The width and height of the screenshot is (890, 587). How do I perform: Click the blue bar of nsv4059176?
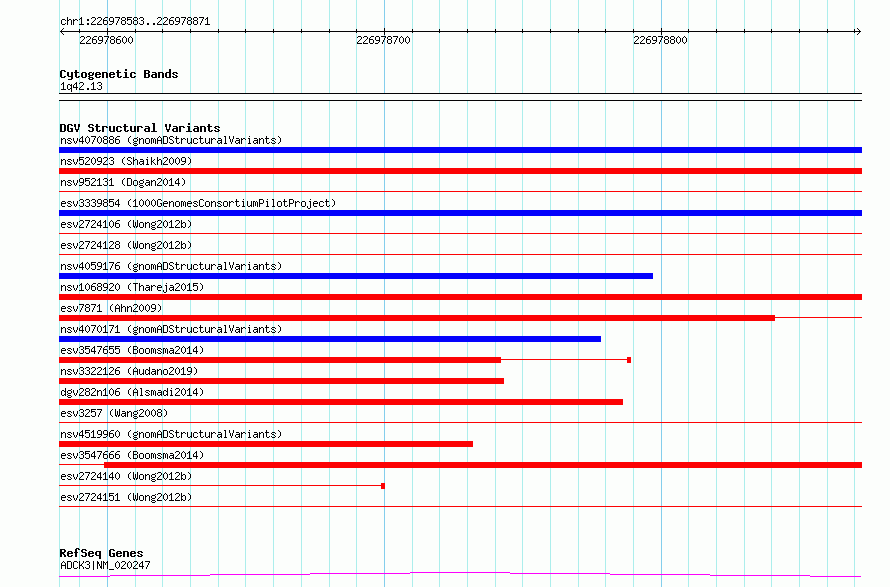[x=356, y=276]
